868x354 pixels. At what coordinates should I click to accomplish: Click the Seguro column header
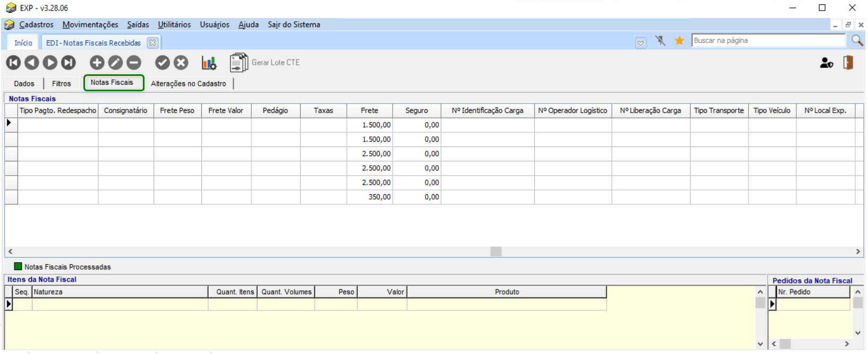416,110
